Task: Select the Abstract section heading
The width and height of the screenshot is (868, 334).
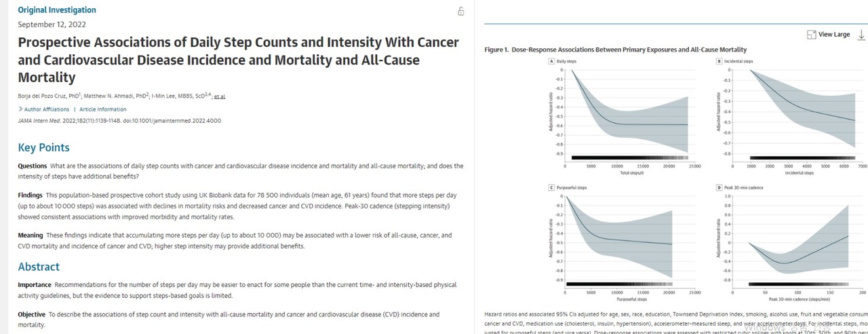Action: pos(39,267)
